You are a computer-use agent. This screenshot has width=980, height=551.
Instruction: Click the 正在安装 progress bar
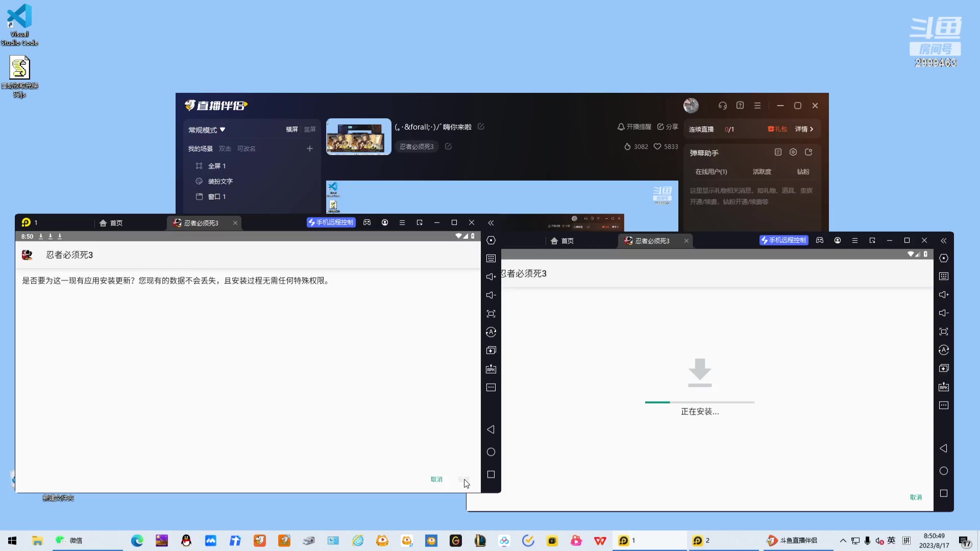click(x=700, y=403)
